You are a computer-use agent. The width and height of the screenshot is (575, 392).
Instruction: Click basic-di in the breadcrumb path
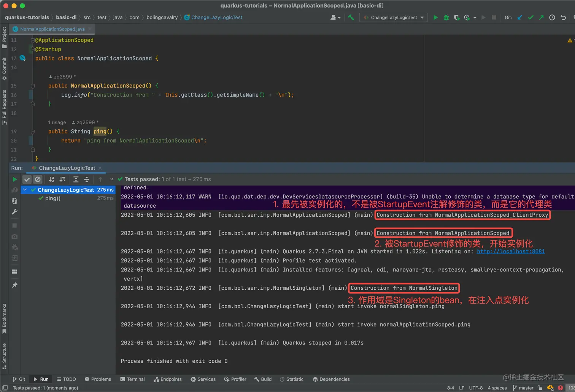tap(66, 17)
